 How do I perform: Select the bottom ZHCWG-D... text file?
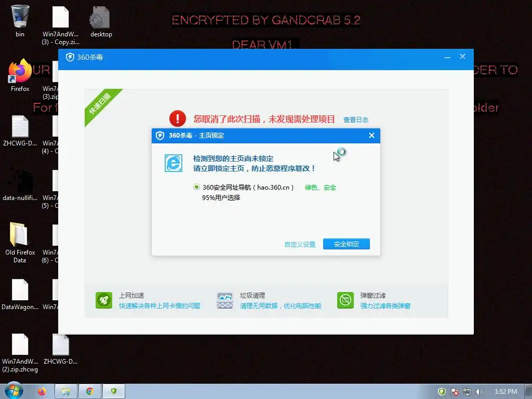(61, 350)
